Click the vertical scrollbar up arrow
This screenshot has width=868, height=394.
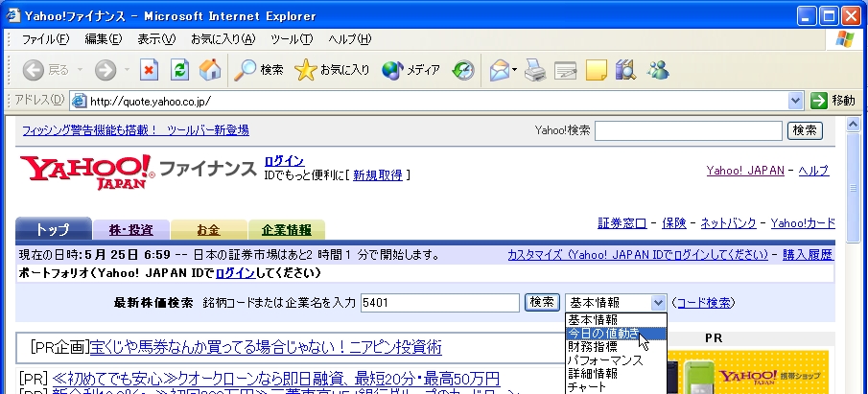[853, 125]
